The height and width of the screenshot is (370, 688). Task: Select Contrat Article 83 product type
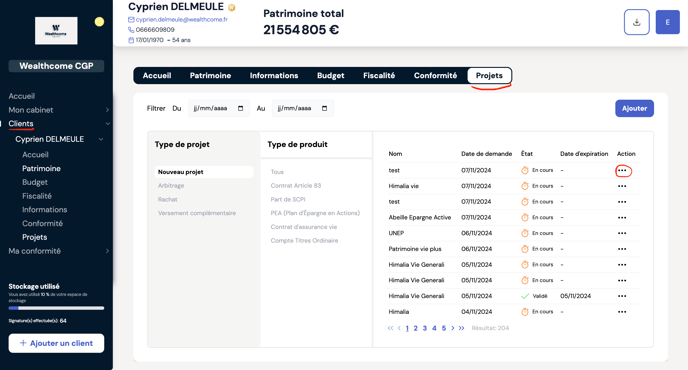(296, 186)
